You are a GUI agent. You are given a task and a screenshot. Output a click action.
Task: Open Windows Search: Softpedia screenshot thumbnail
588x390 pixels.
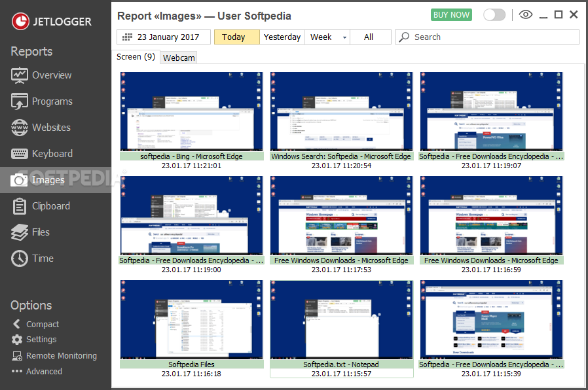coord(341,112)
